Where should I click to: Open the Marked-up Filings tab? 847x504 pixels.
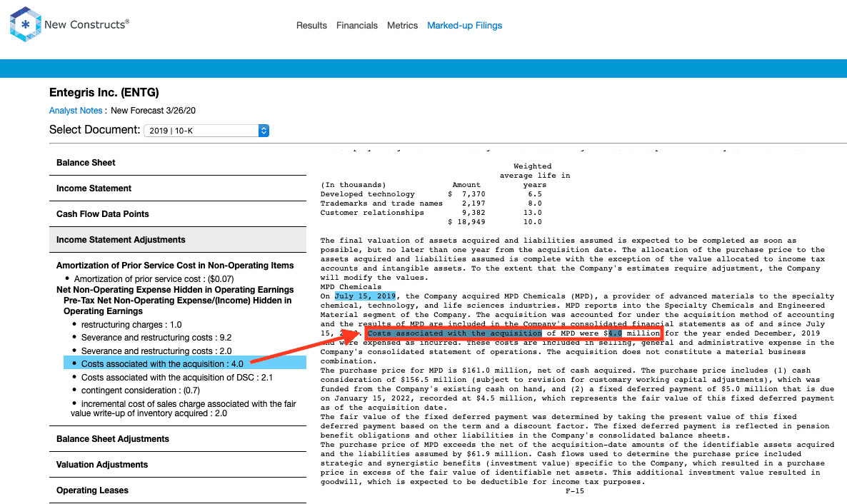464,26
